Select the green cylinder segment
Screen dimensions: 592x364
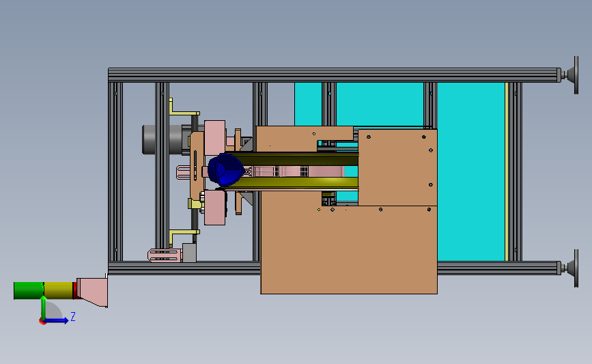pyautogui.click(x=29, y=290)
